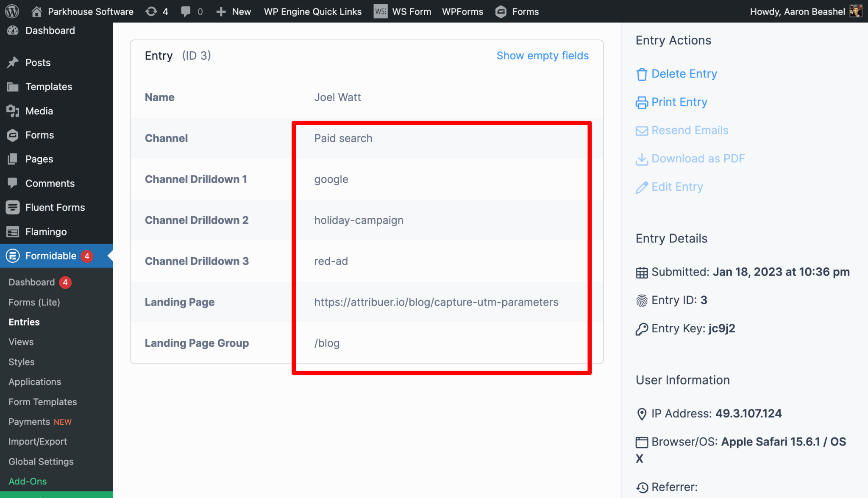Screen dimensions: 868x498
Task: Click the Formidable logo icon
Action: click(13, 256)
